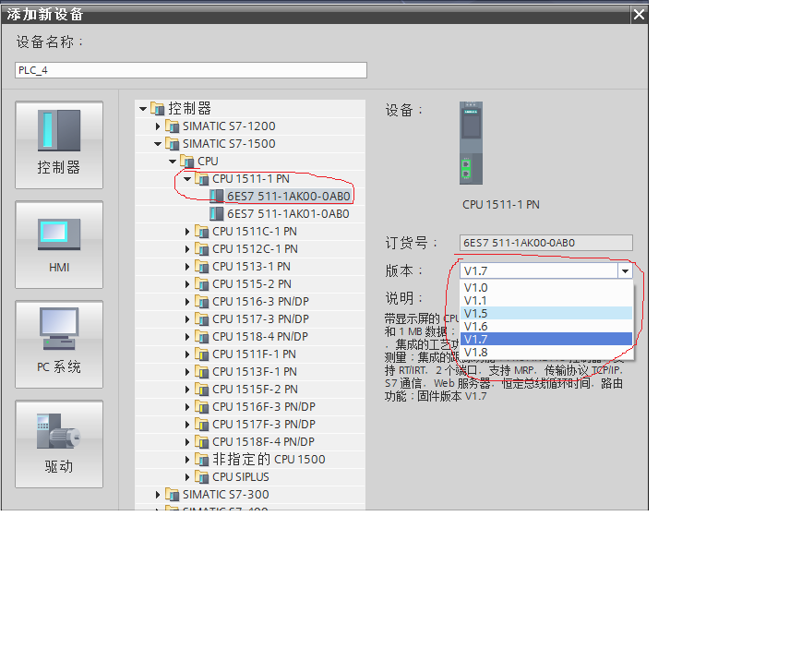
Task: Select the 驱动 (Drives) category button
Action: (59, 444)
